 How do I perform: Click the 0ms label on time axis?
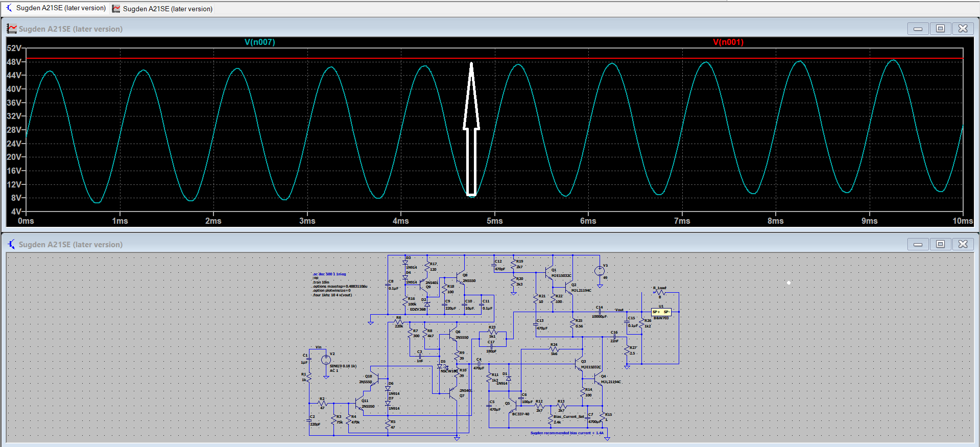(26, 221)
